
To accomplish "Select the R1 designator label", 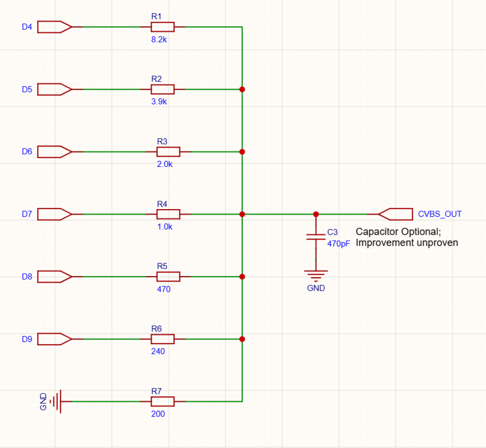I will pyautogui.click(x=157, y=17).
